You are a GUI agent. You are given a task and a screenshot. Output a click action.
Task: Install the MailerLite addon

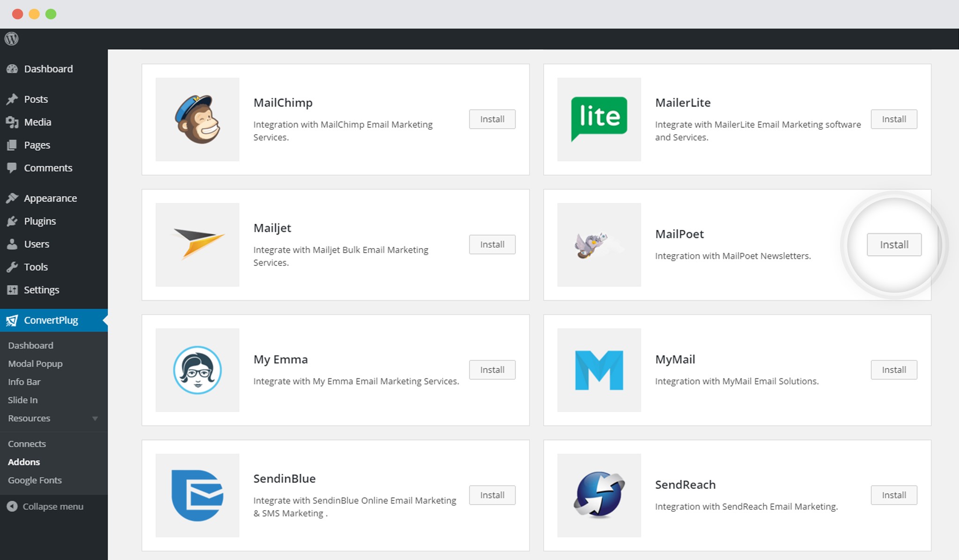coord(894,118)
